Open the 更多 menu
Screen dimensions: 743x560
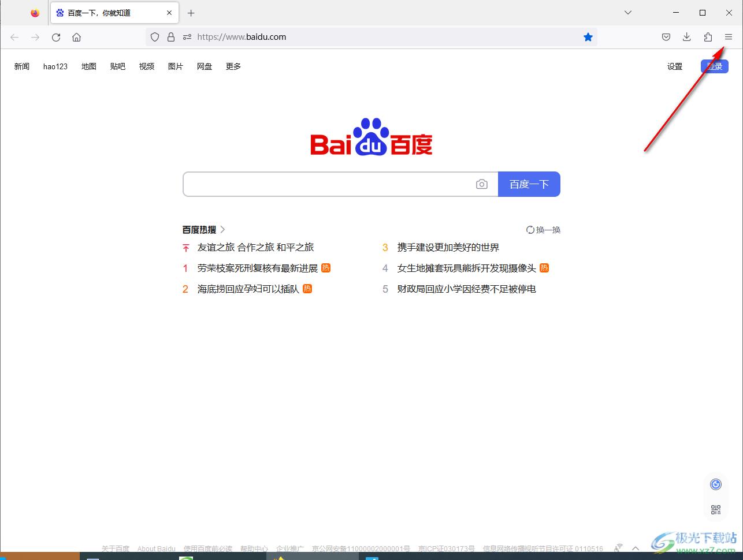(233, 66)
